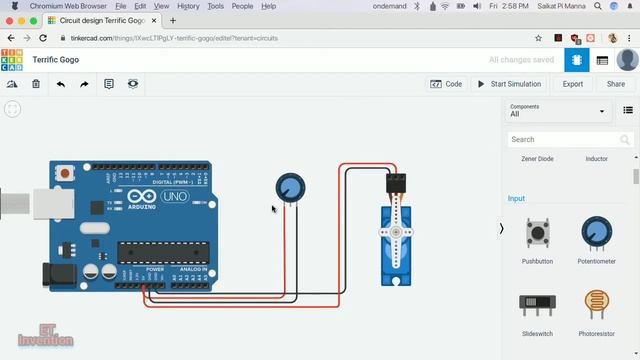Toggle notes visibility eye icon
Viewport: 640px width, 360px height.
[133, 84]
